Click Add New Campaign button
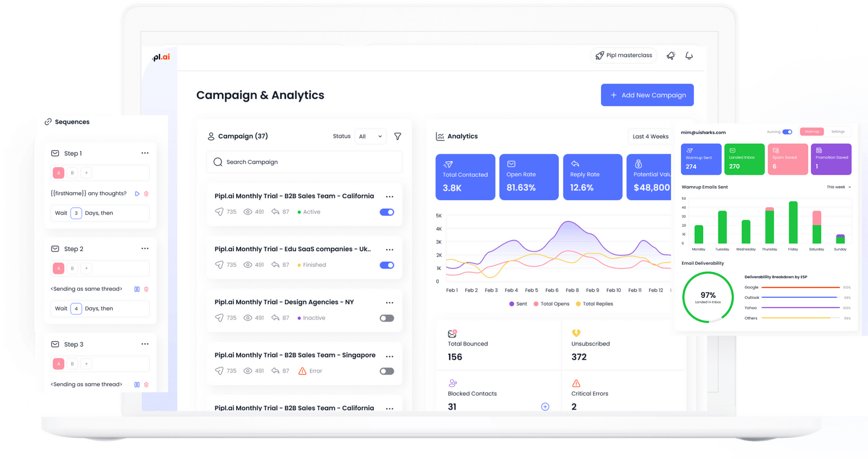 tap(647, 95)
